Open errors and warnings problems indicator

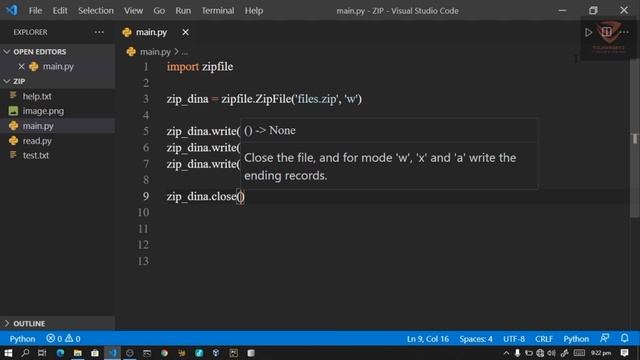63,338
